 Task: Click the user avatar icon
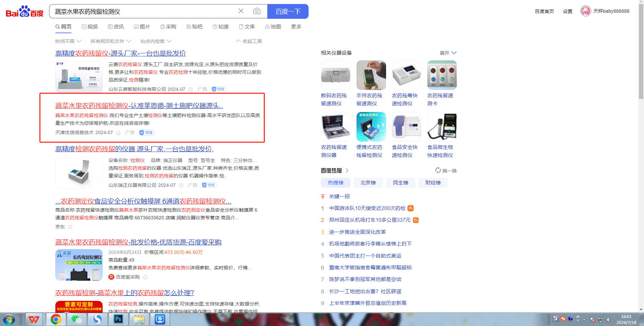coord(585,11)
